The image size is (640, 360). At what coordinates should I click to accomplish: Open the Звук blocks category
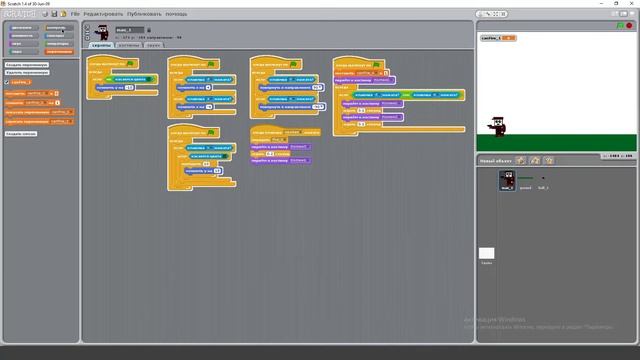click(x=24, y=44)
